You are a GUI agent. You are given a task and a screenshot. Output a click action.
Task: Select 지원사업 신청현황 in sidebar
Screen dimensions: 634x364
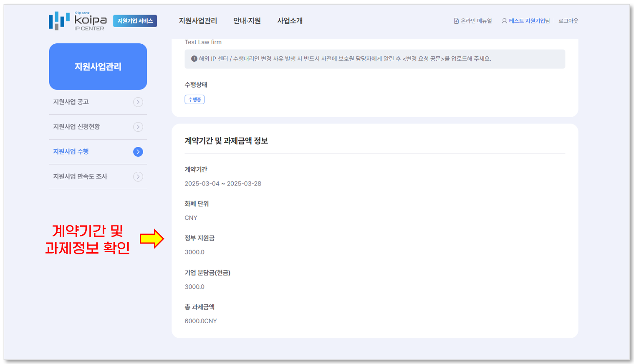point(76,127)
